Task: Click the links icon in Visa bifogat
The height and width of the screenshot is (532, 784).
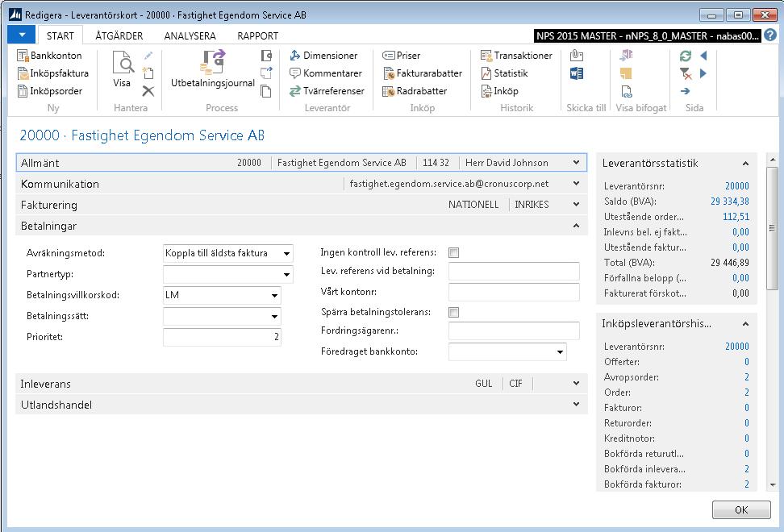Action: tap(627, 91)
